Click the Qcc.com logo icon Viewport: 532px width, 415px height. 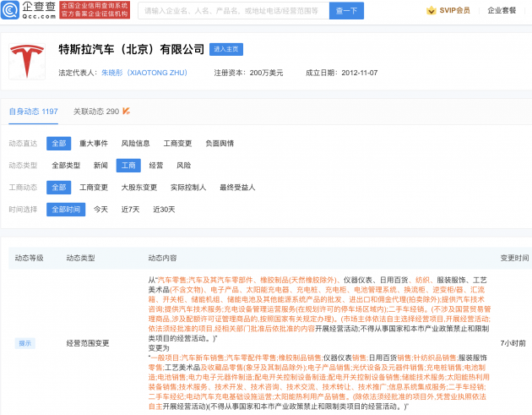pos(10,10)
